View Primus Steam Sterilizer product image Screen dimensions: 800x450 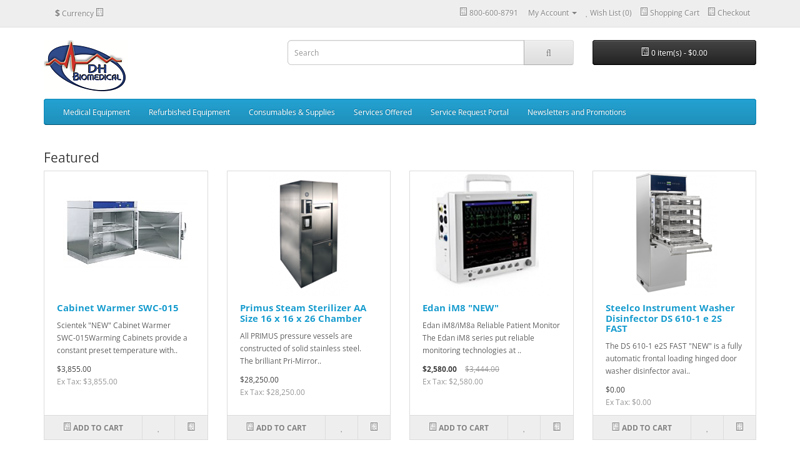tap(309, 234)
